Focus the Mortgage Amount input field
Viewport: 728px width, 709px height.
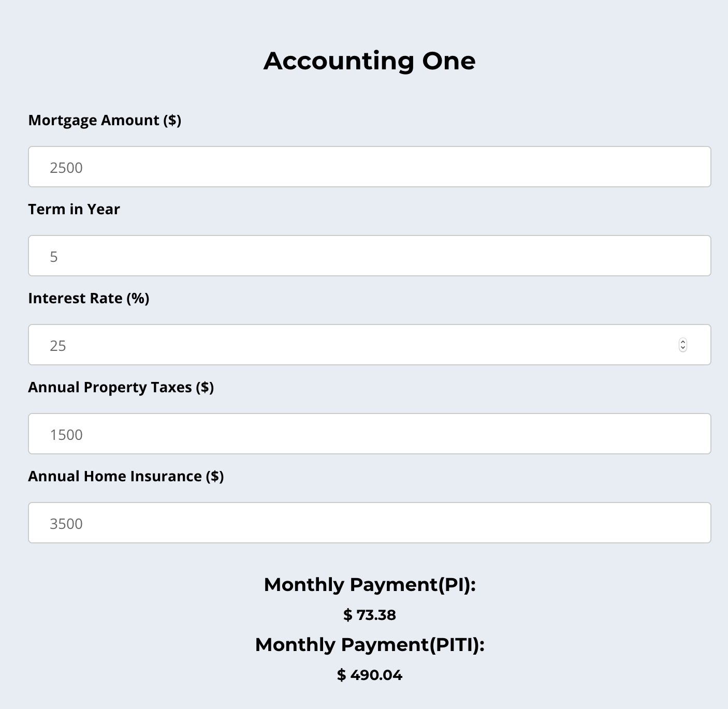(370, 167)
